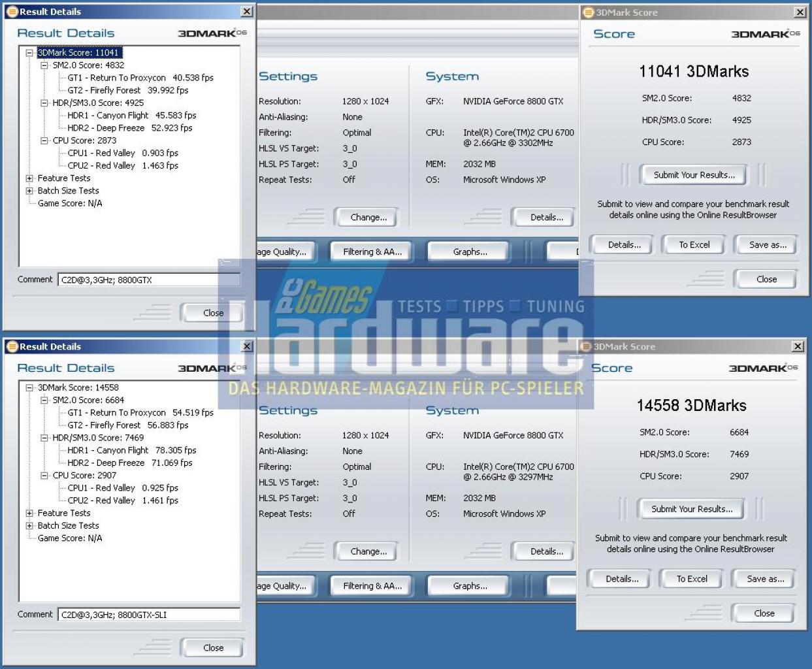The image size is (812, 669).
Task: Open Filtering & AA... in the upper main window
Action: coord(372,252)
